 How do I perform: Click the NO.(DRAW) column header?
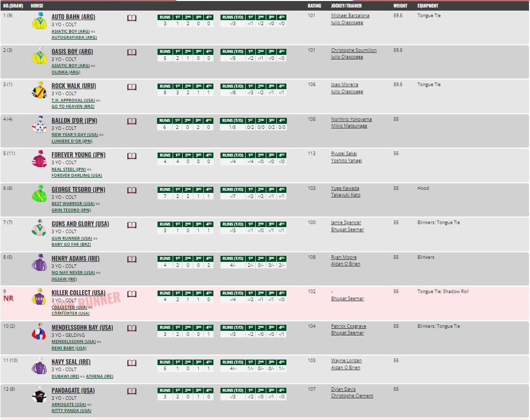tap(13, 6)
